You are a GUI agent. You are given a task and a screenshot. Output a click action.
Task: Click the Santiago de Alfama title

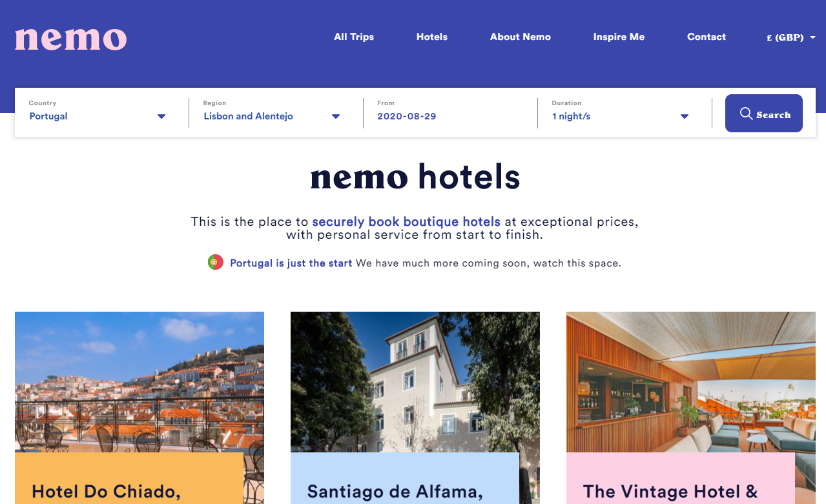tap(395, 492)
